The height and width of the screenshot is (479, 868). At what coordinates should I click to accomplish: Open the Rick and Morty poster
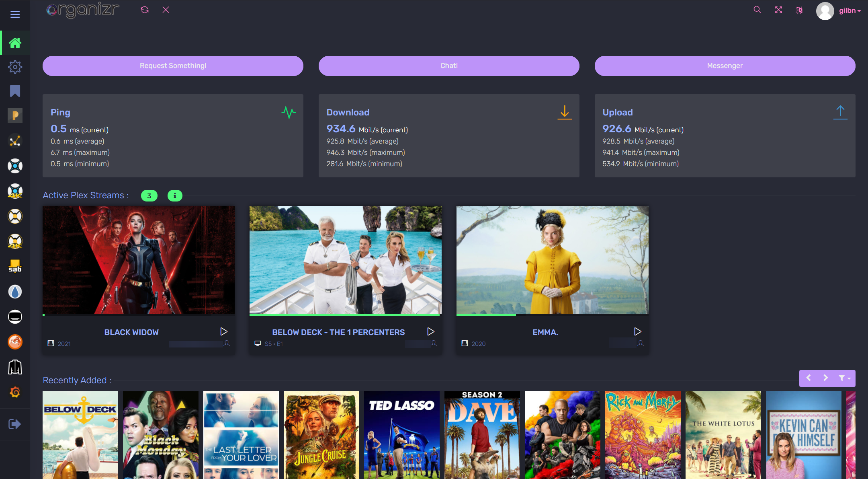[643, 435]
